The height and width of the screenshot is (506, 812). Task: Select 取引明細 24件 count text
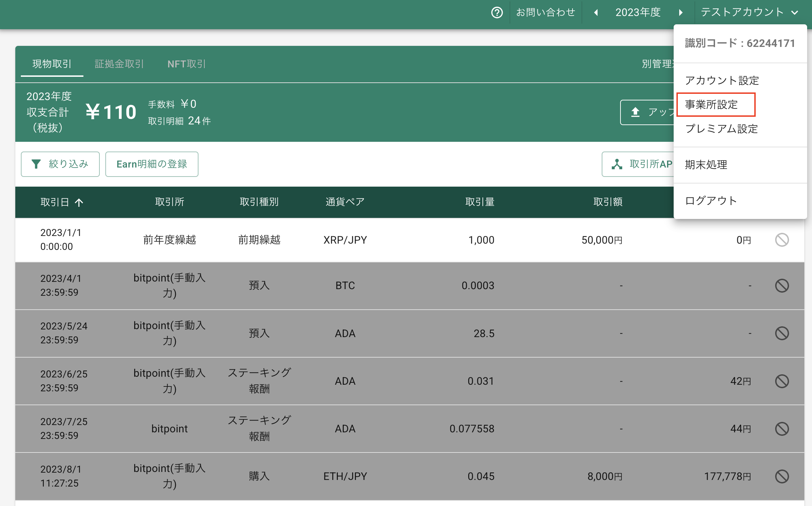click(x=179, y=121)
